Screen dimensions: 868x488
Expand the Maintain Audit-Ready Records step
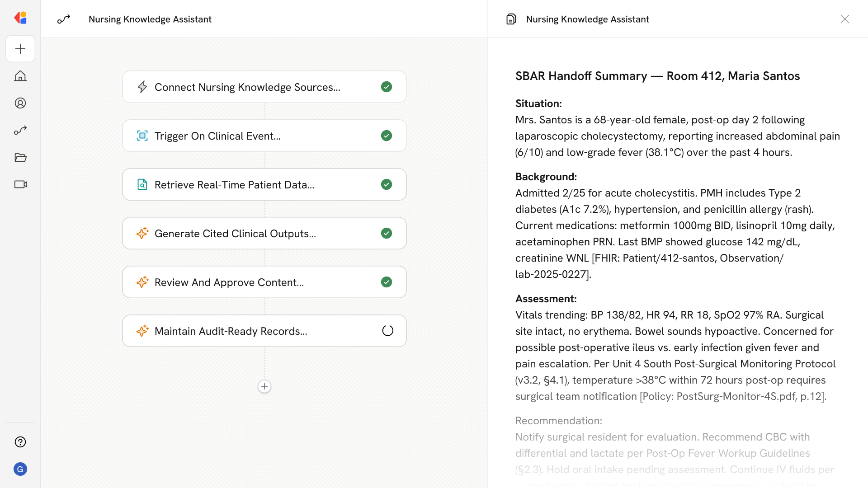pyautogui.click(x=231, y=331)
